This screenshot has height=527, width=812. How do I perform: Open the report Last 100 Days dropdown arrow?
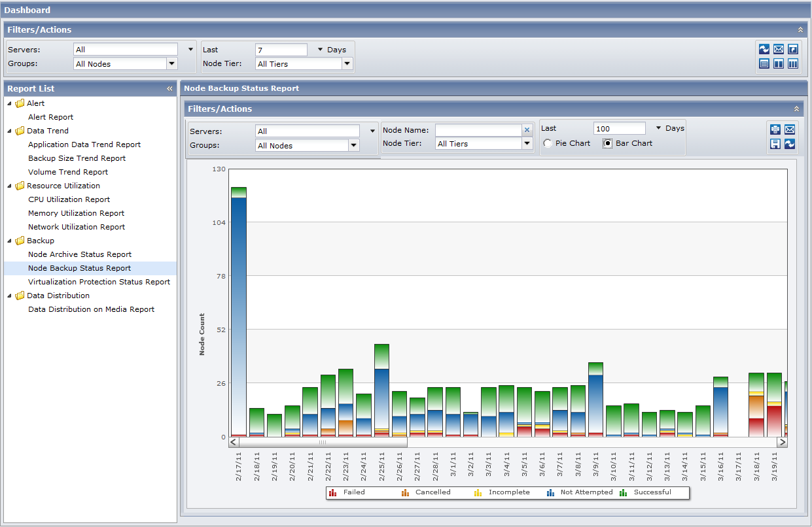coord(659,128)
